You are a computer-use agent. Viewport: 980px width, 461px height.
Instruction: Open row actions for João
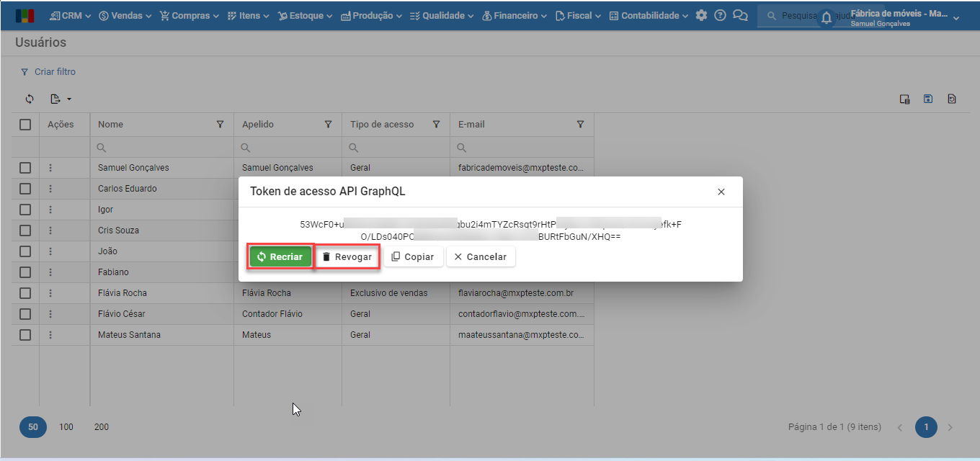click(50, 251)
